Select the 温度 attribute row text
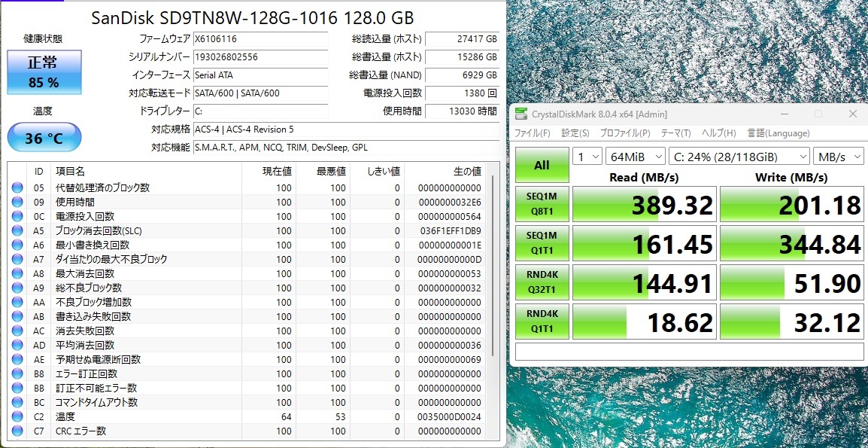The image size is (868, 448). (65, 417)
